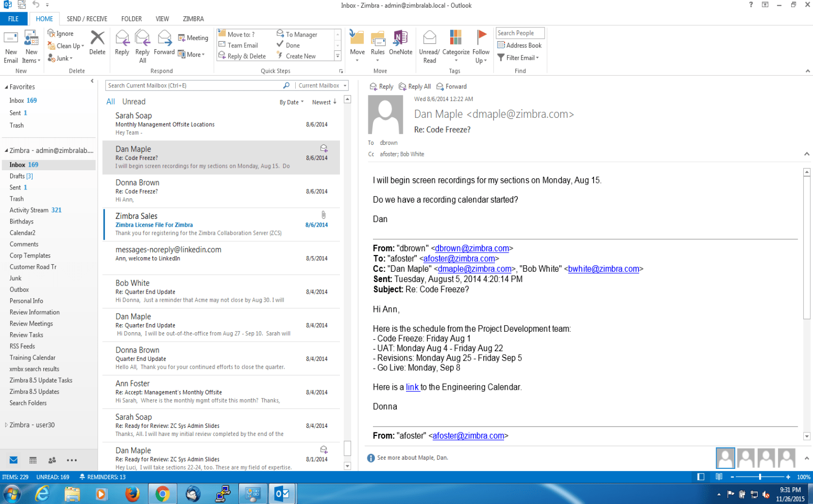Delete the selected message
The image size is (813, 504).
point(97,43)
